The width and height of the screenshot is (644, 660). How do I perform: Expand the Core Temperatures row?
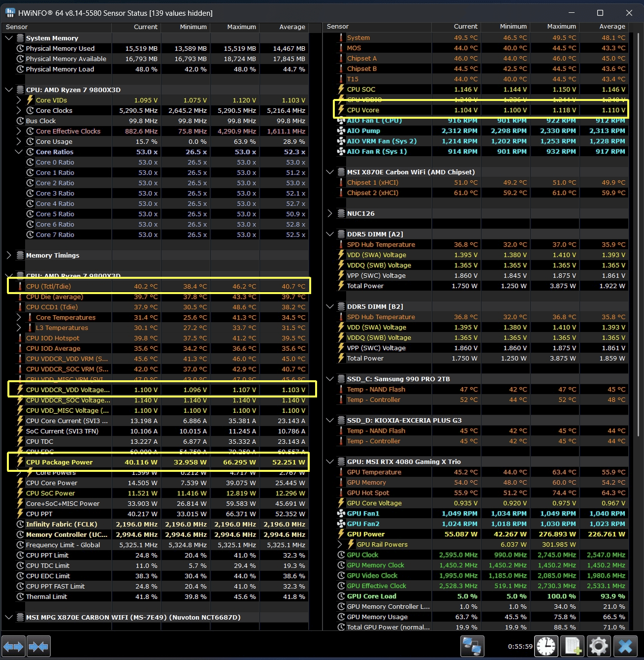click(x=19, y=317)
